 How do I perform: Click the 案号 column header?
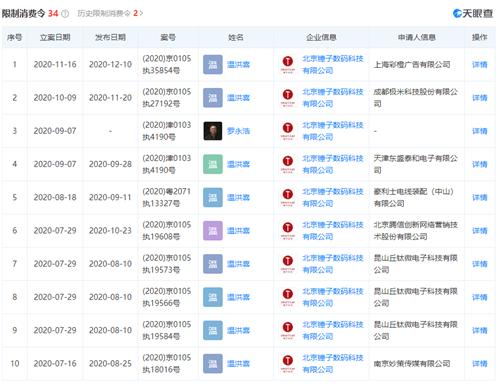[168, 37]
